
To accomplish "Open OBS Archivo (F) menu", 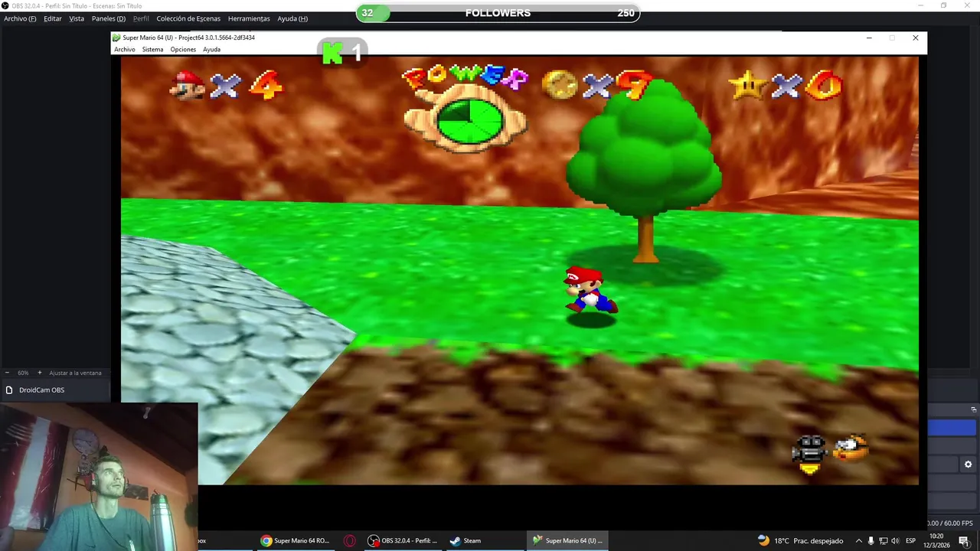I will (x=20, y=18).
